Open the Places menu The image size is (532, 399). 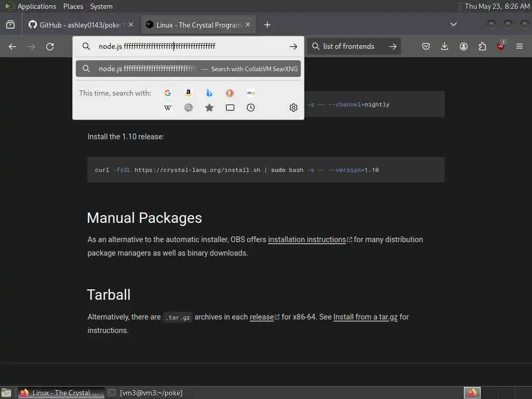(x=73, y=6)
